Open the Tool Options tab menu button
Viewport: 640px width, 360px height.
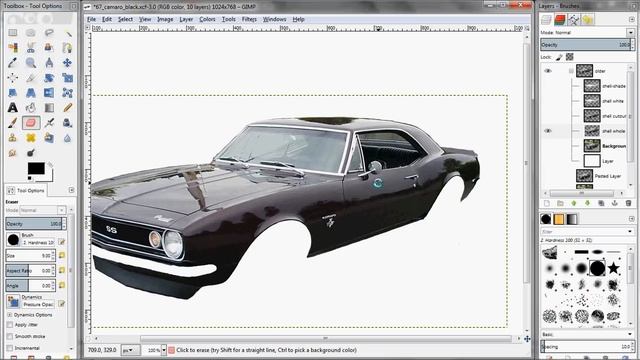pyautogui.click(x=71, y=190)
